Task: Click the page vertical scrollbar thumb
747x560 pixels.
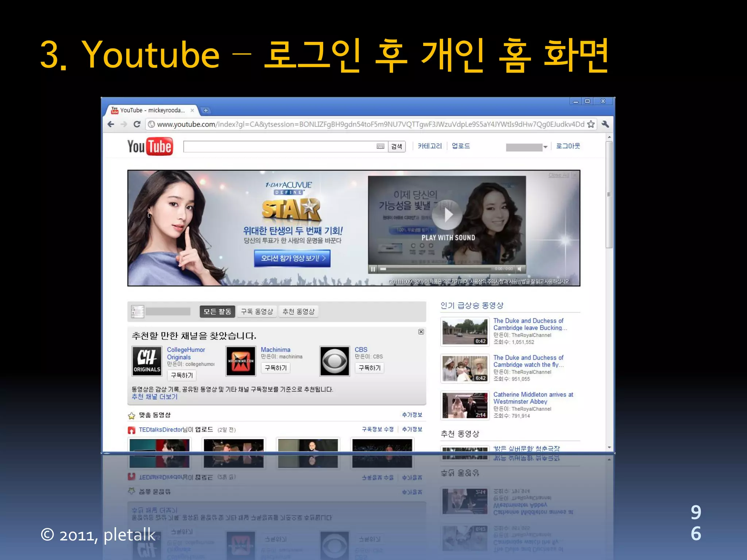Action: click(x=609, y=195)
